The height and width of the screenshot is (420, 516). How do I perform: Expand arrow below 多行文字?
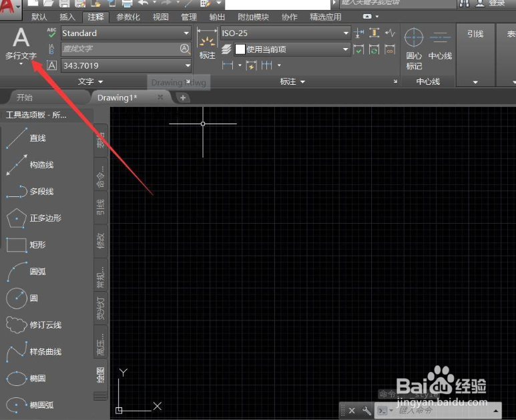point(21,64)
